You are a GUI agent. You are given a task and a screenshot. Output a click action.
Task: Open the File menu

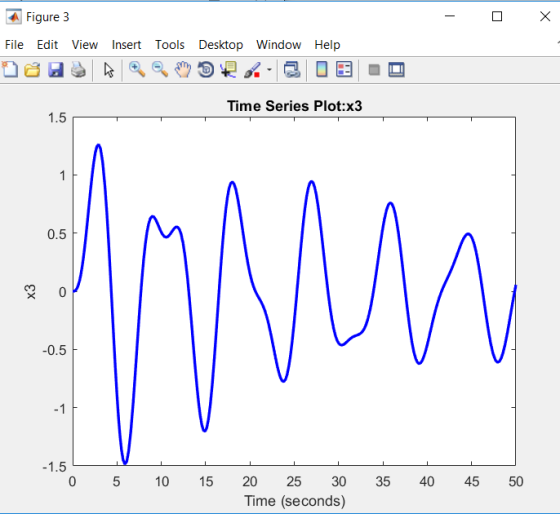(14, 45)
